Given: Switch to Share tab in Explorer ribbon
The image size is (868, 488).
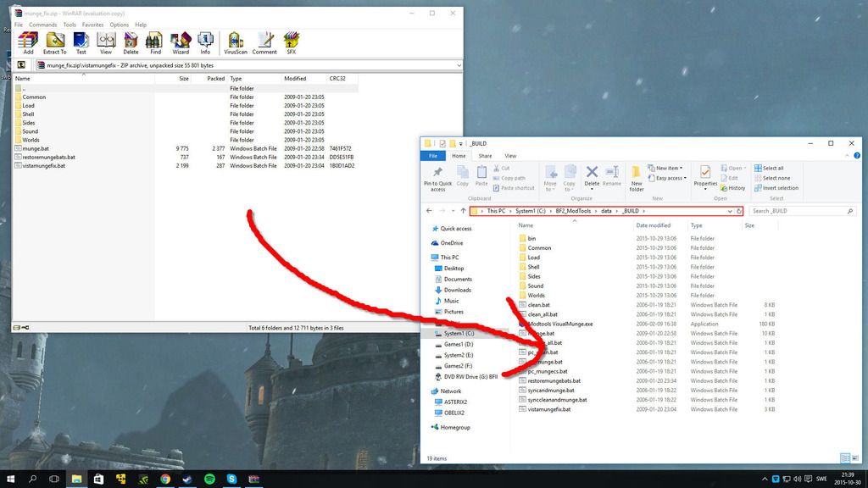Looking at the screenshot, I should 485,156.
